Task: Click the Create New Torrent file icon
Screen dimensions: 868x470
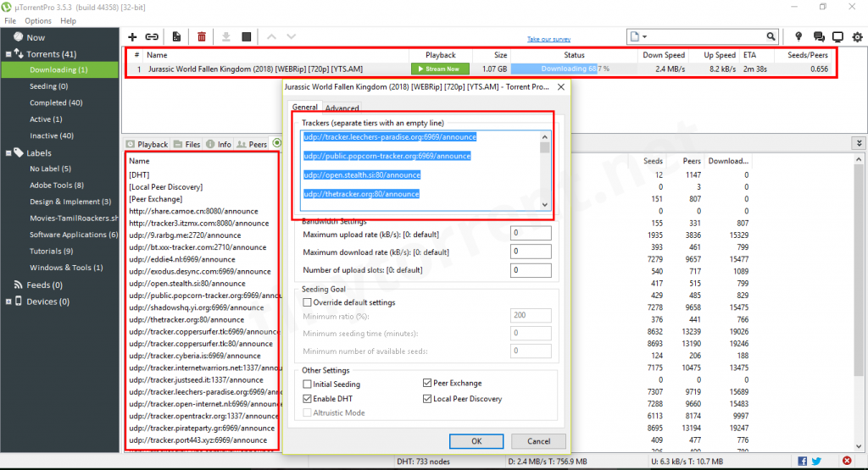Action: (176, 37)
